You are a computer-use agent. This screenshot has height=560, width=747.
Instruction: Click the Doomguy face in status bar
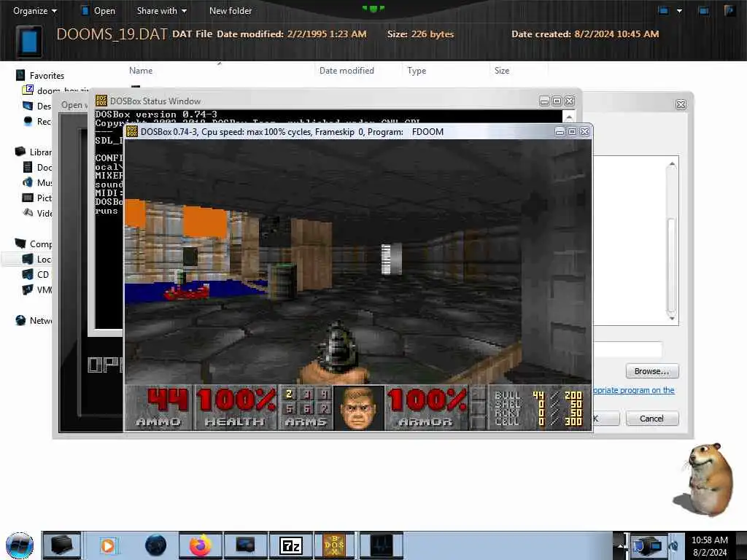coord(359,408)
